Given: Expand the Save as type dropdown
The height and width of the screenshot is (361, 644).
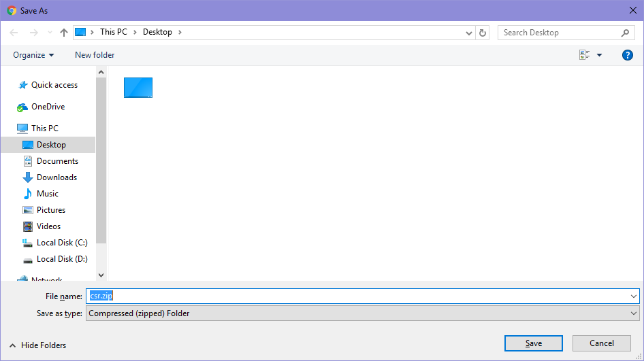Looking at the screenshot, I should click(634, 313).
